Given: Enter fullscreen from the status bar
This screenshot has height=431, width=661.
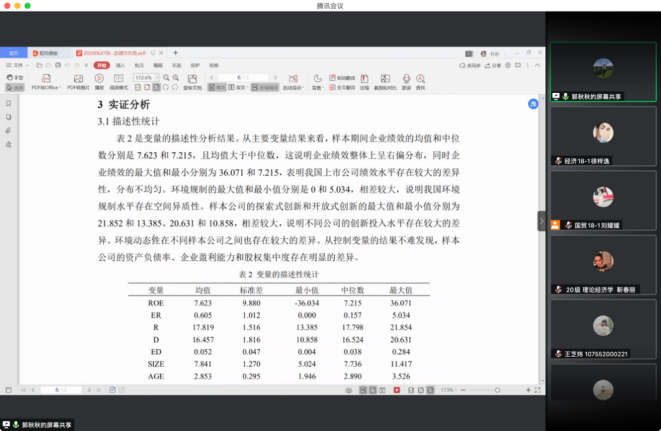Looking at the screenshot, I should 537,390.
